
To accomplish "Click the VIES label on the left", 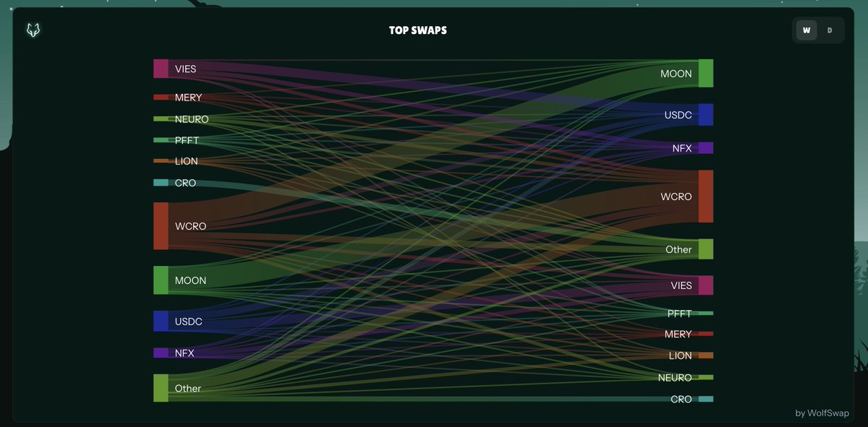I will coord(186,69).
